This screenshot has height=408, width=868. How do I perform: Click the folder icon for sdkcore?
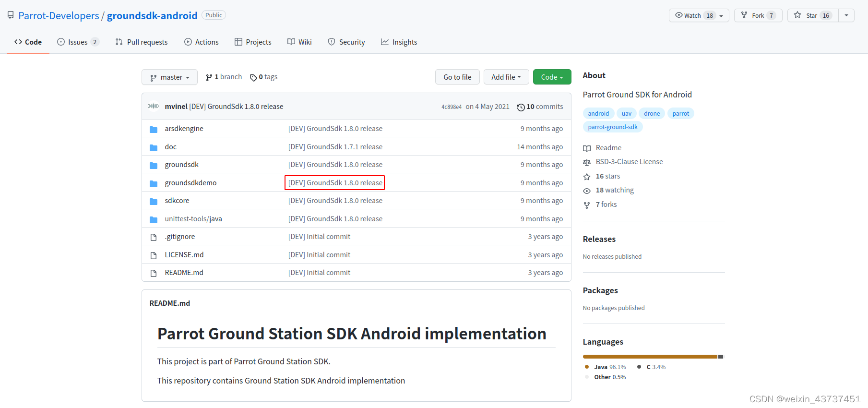[154, 201]
